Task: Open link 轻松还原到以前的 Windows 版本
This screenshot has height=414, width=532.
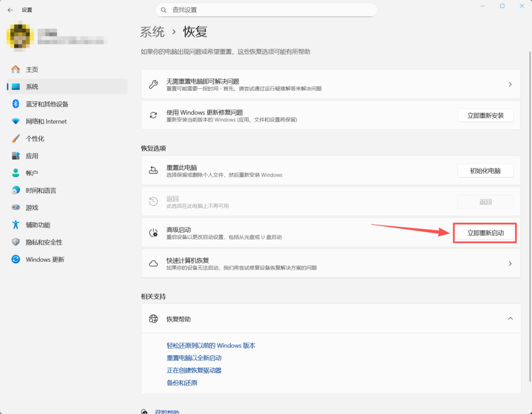Action: click(211, 345)
